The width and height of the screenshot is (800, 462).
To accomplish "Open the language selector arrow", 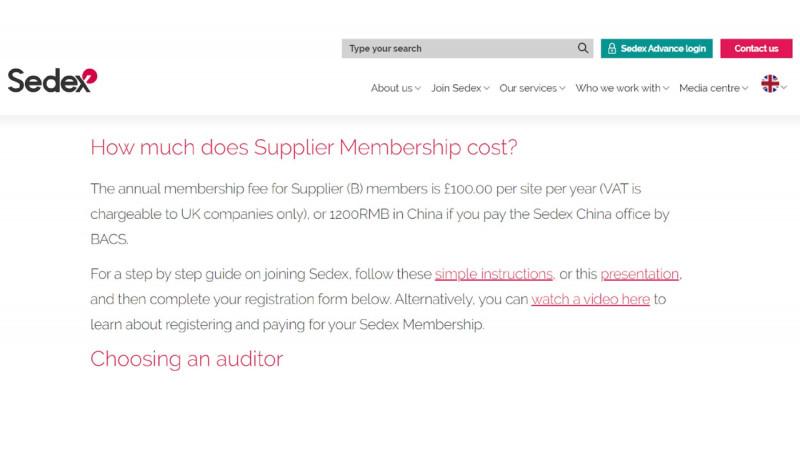I will 785,88.
